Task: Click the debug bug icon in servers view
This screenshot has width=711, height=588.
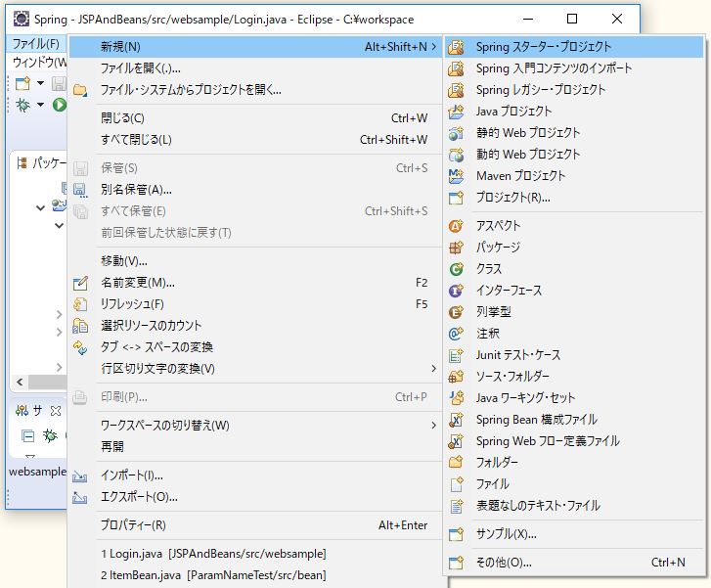Action: (x=50, y=436)
